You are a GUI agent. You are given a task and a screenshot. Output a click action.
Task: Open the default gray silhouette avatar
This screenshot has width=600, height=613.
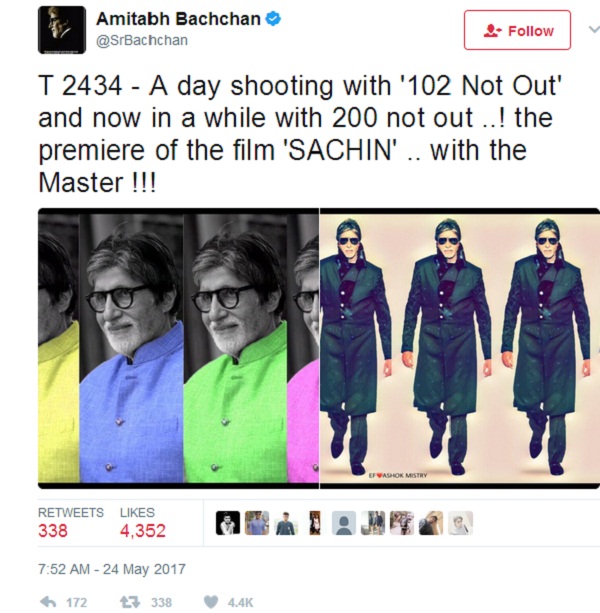(x=344, y=523)
